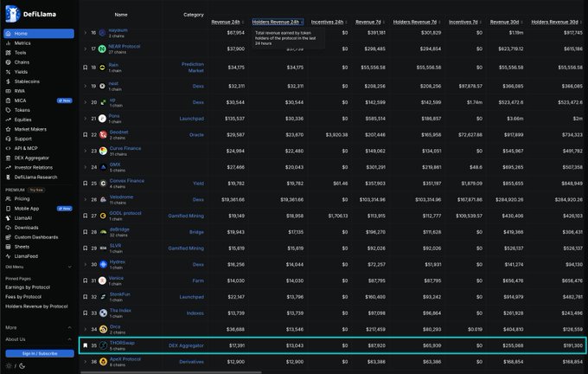The image size is (588, 374).
Task: Expand the GMX row chevron
Action: pos(85,167)
